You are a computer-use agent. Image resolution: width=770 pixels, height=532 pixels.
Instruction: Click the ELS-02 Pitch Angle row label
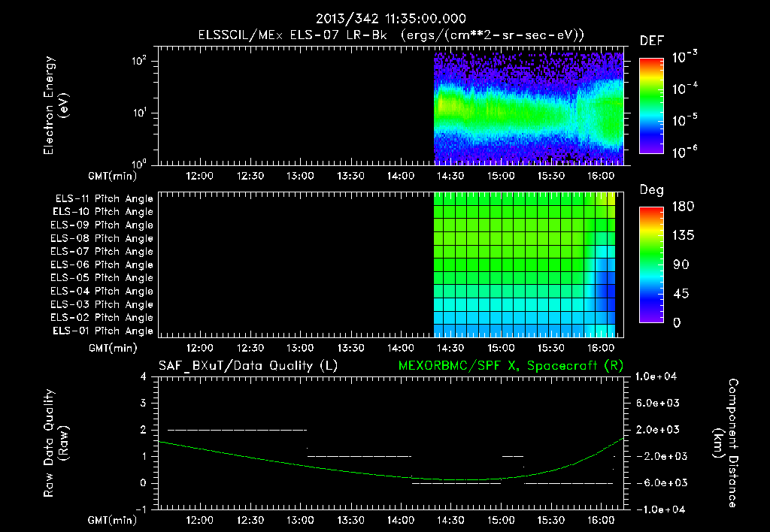tap(102, 318)
